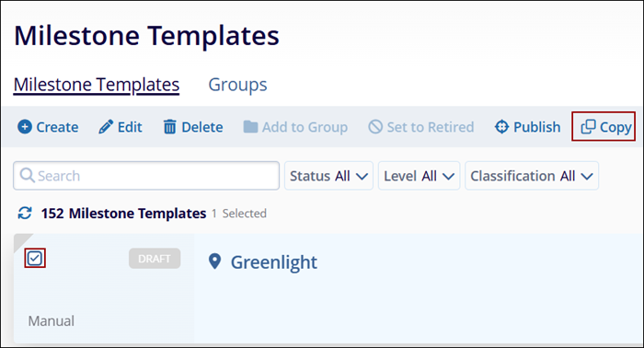
Task: Uncheck the Greenlight template checkbox
Action: coord(35,259)
